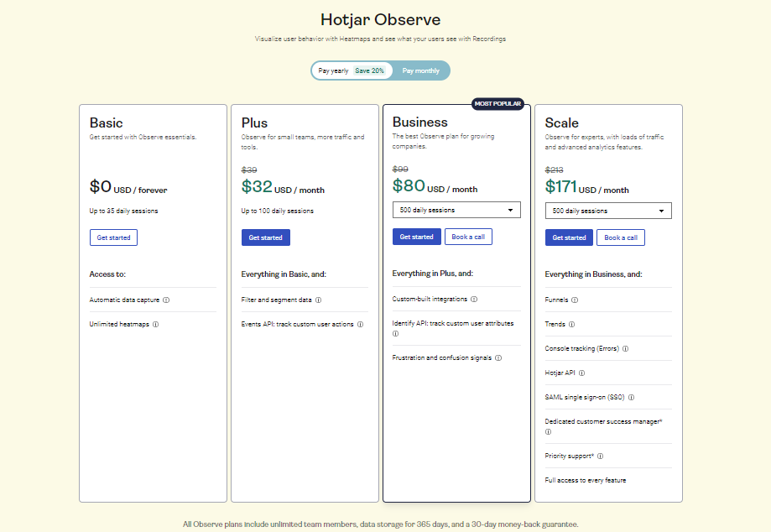This screenshot has width=771, height=532.
Task: Click the Most Popular badge
Action: (498, 104)
